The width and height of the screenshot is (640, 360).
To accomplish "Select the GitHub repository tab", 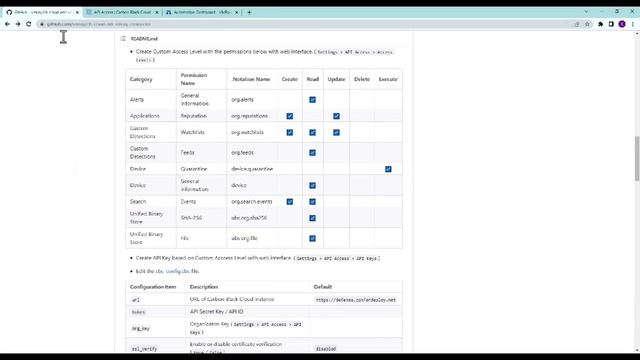I will (42, 12).
